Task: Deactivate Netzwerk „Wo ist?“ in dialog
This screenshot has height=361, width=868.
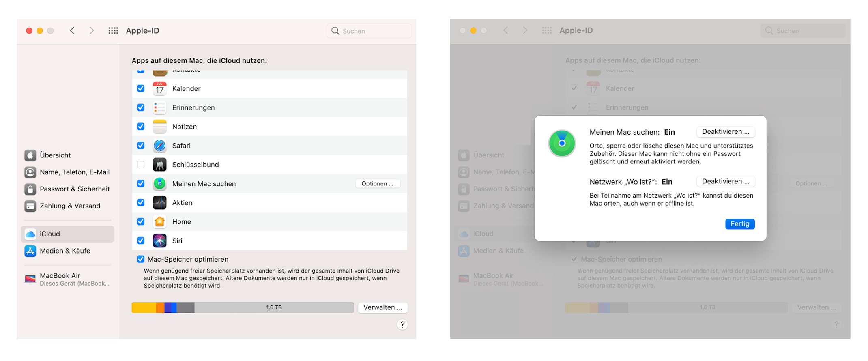Action: [726, 181]
